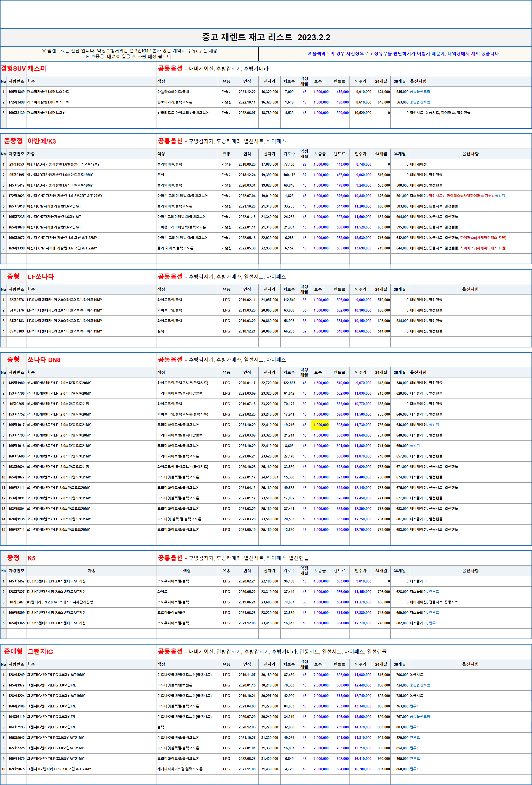
Task: Click the '아틀라스화이트/블랙' color cell
Action: point(187,92)
